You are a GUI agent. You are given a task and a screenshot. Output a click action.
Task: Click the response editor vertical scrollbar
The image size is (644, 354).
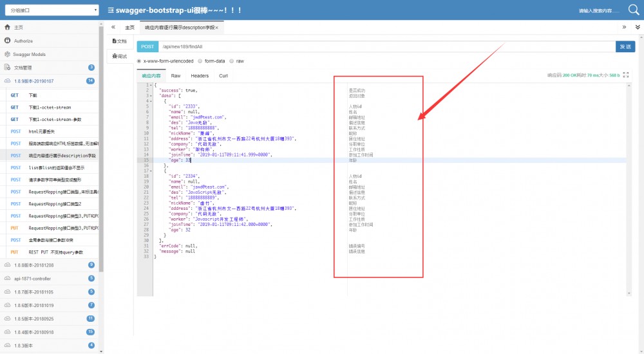click(x=629, y=189)
